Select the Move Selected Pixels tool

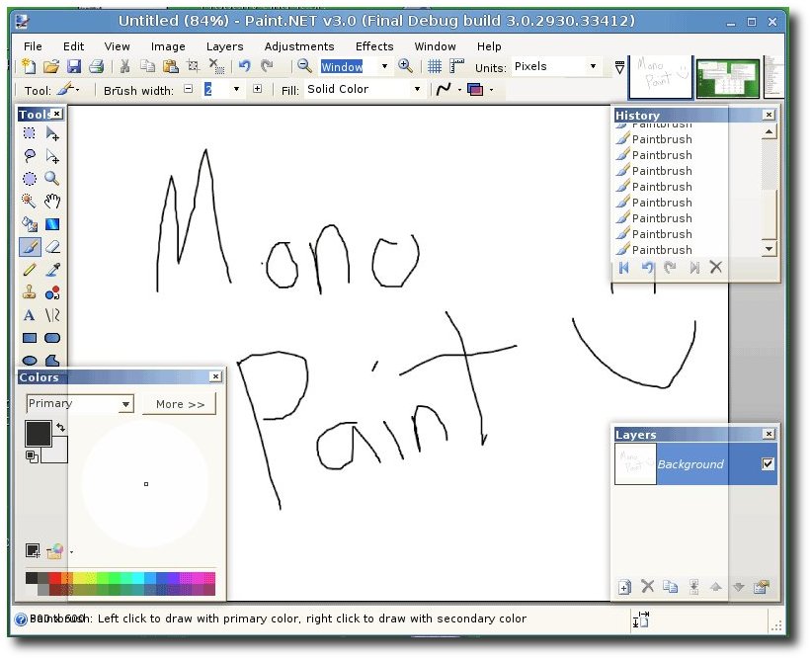point(52,133)
